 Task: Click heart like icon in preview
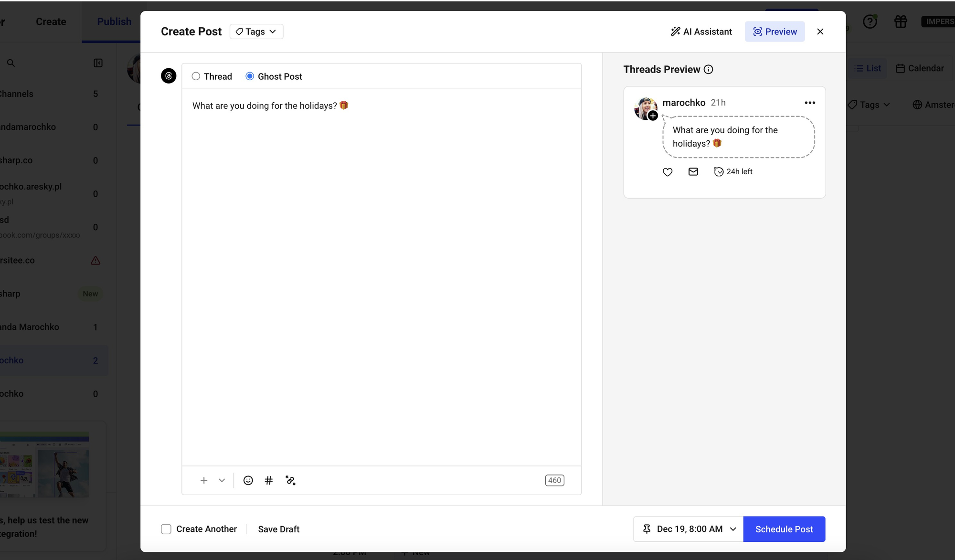[x=668, y=172]
